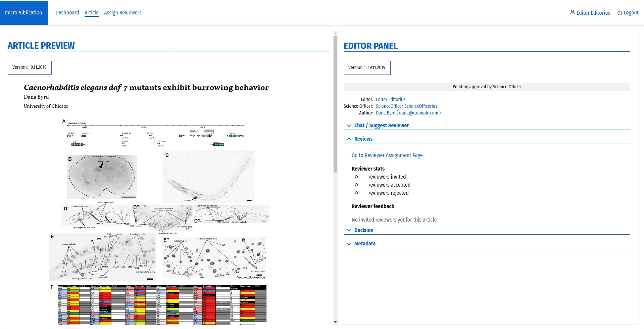This screenshot has width=644, height=329.
Task: Click scrollbar down arrow in article preview
Action: coord(335,322)
